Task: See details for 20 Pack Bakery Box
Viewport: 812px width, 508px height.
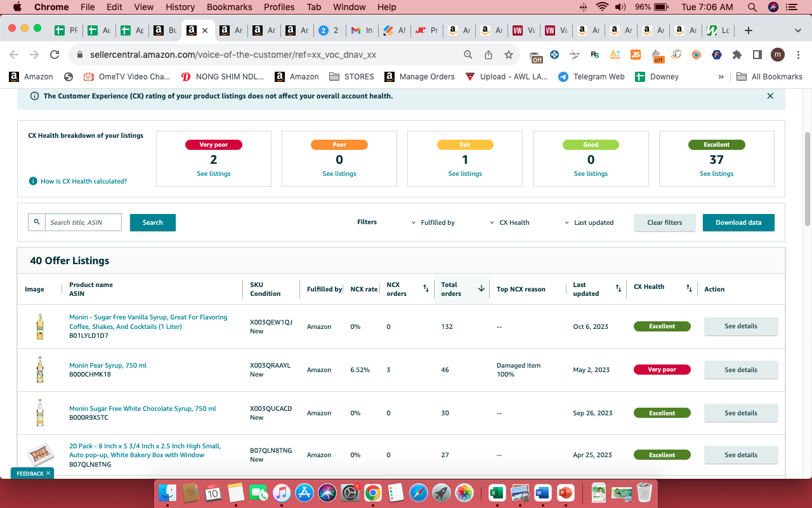Action: coord(741,455)
